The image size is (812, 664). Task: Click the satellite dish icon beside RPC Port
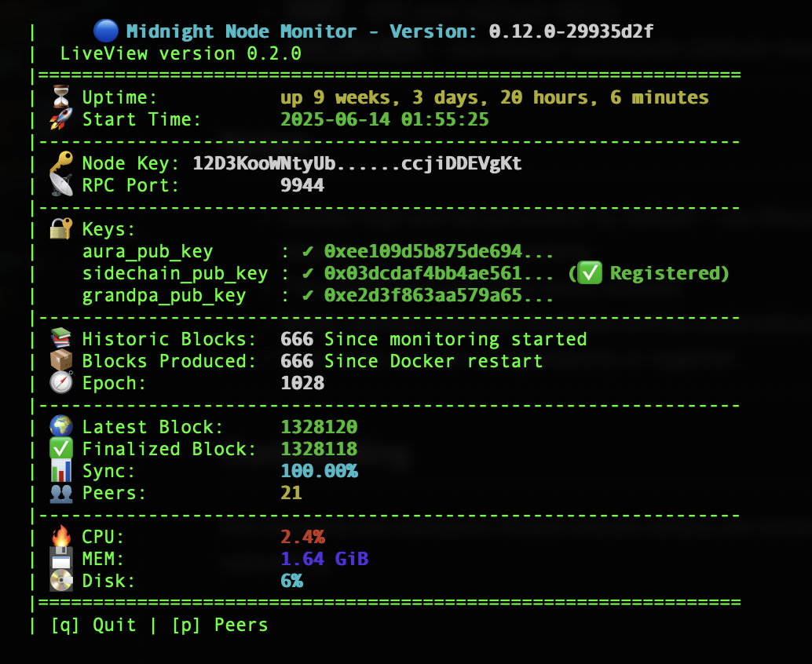click(60, 185)
